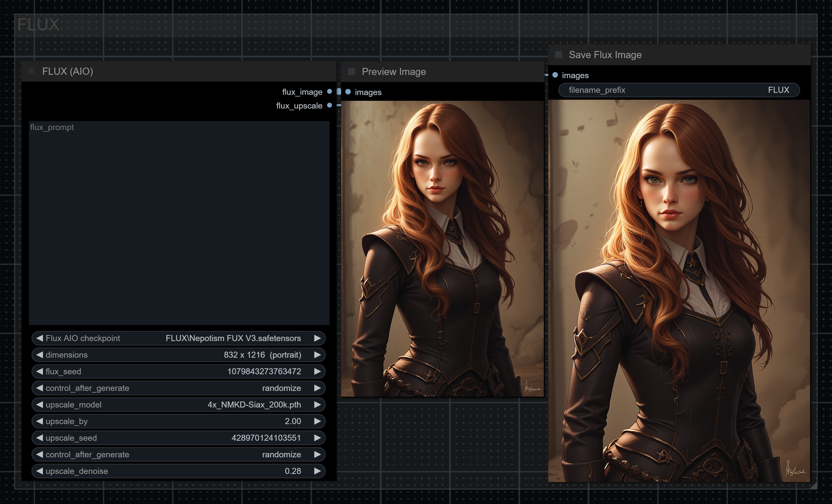The image size is (832, 504).
Task: Increase flux_seed with right arrow
Action: coord(317,371)
